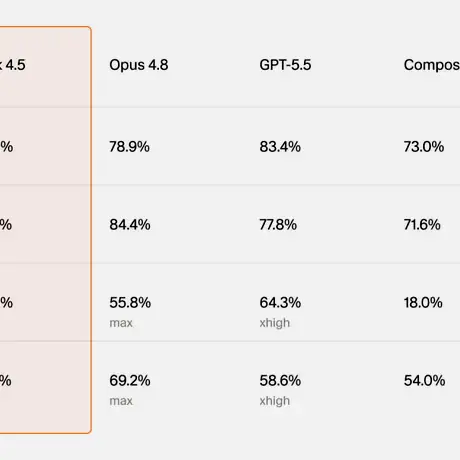Select the 64.3% GPT-5.5 score
The image size is (460, 460).
pos(280,303)
